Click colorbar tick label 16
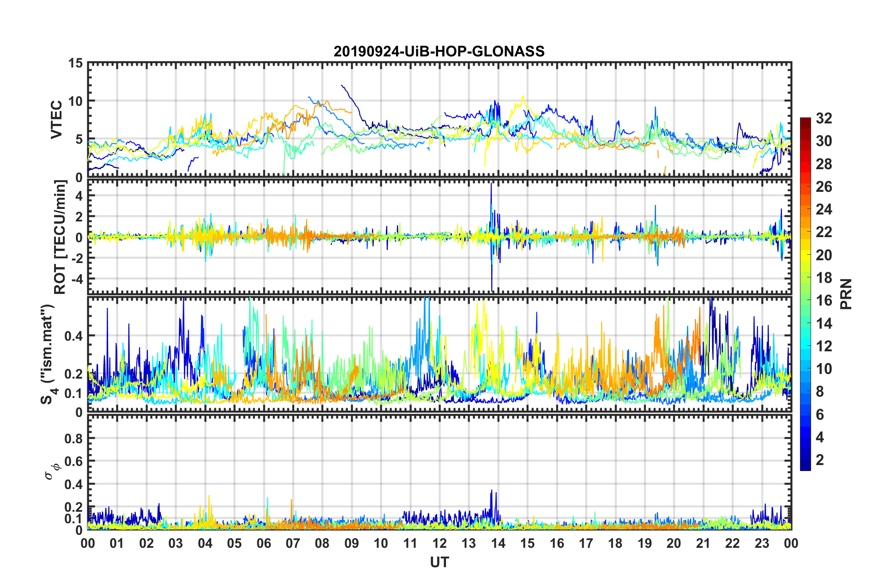This screenshot has height=588, width=879. [824, 300]
